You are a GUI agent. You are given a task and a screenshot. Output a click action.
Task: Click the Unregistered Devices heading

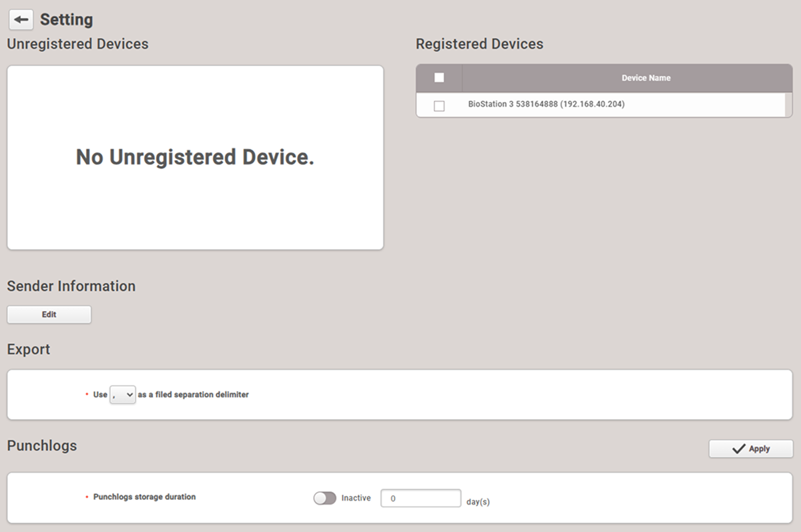pyautogui.click(x=77, y=44)
